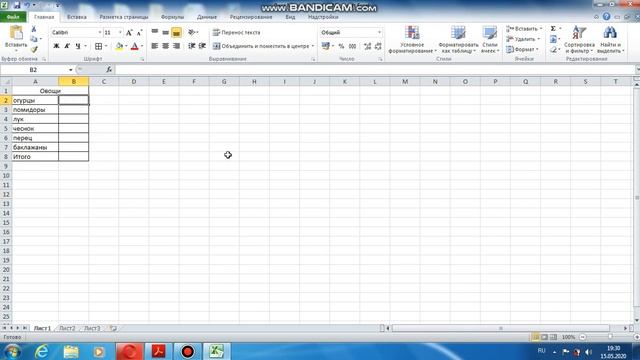Screen dimensions: 640x360
Task: Click column header B
Action: click(73, 82)
